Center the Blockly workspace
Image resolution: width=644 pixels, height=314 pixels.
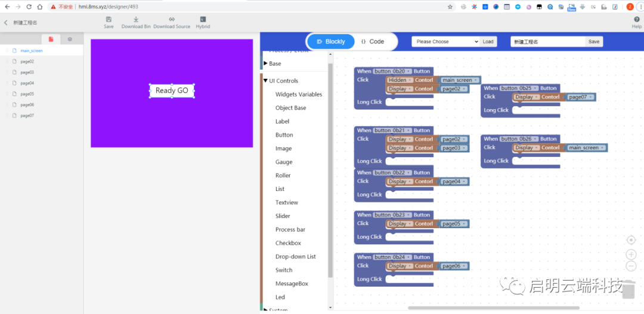631,239
